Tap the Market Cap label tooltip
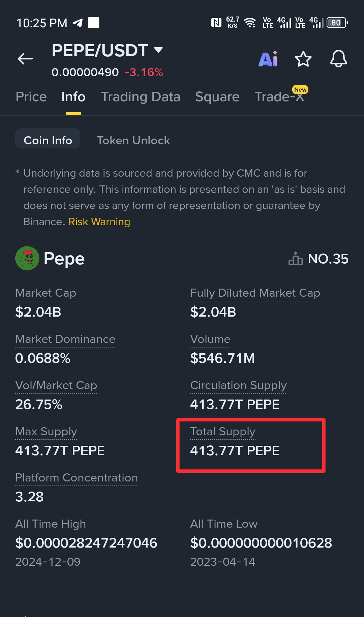 46,293
